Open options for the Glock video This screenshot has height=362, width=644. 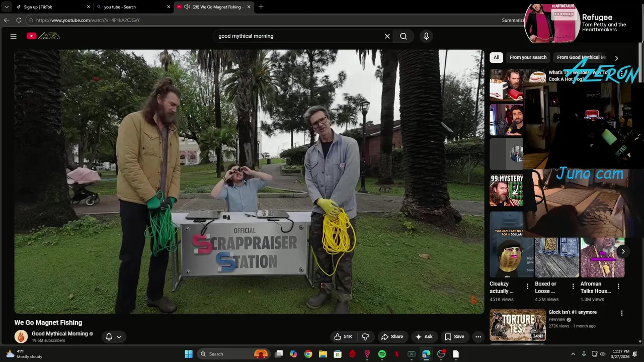621,313
